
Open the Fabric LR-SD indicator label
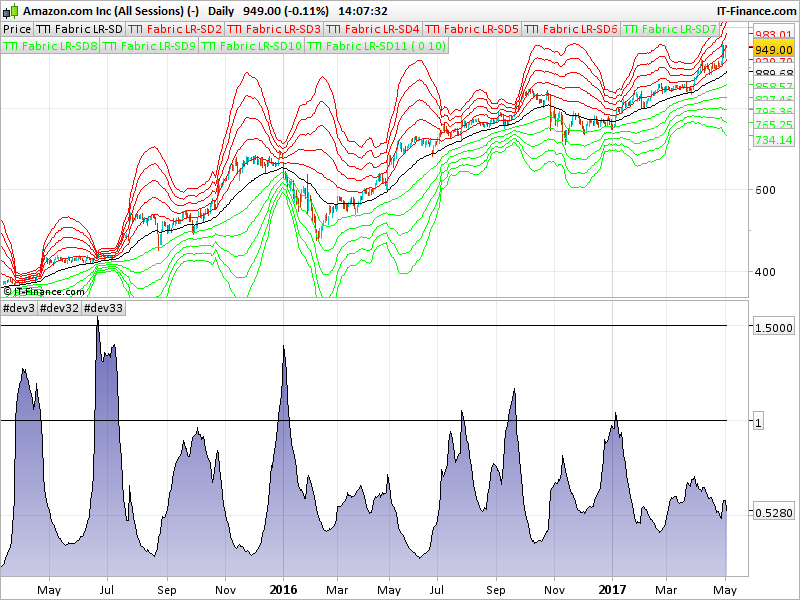click(x=80, y=29)
